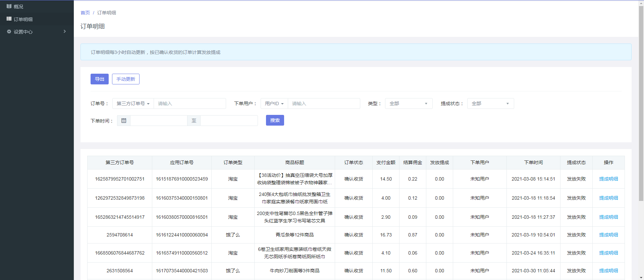The image size is (644, 280).
Task: Open the 概况 overview book icon
Action: pyautogui.click(x=9, y=6)
